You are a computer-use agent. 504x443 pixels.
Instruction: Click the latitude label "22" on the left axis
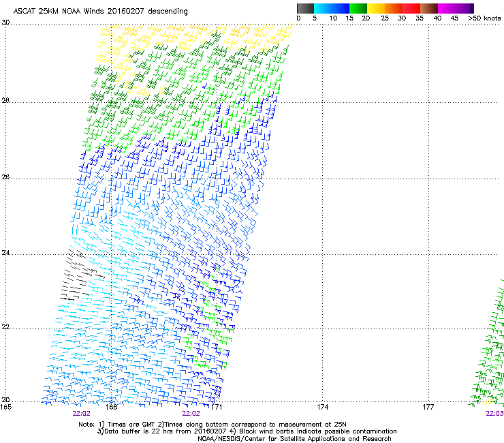tap(5, 327)
